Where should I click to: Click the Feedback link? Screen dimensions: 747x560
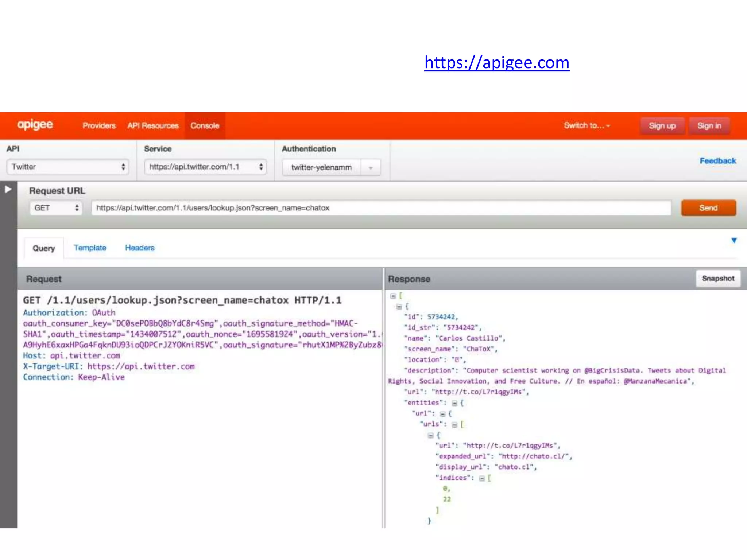pos(717,161)
